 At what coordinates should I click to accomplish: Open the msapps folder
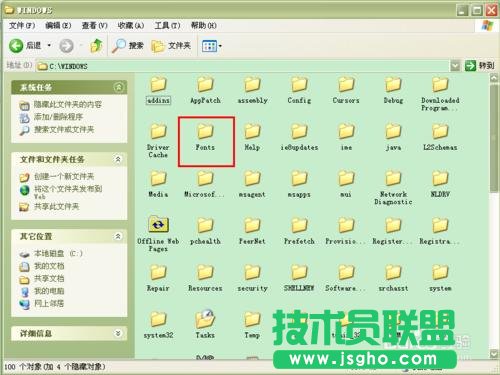299,184
